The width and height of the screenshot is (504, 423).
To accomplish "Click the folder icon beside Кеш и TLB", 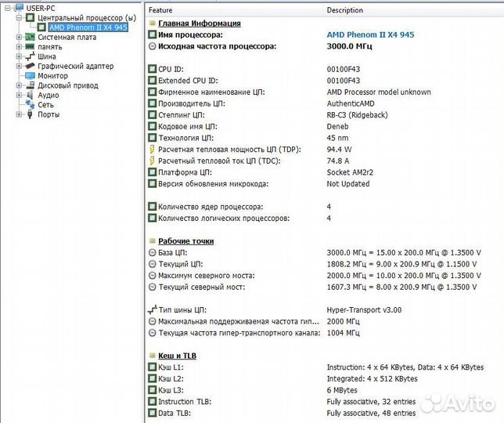I will [153, 356].
